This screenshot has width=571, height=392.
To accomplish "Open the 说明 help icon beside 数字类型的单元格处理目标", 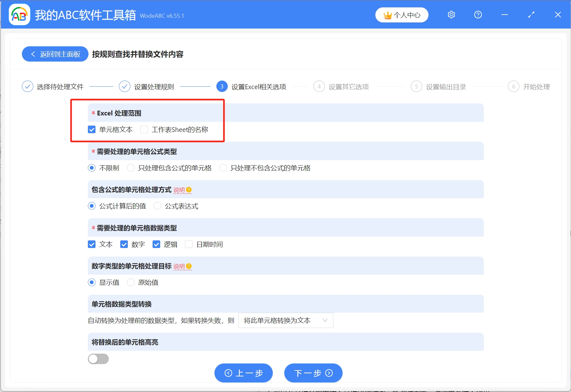I will pyautogui.click(x=189, y=266).
